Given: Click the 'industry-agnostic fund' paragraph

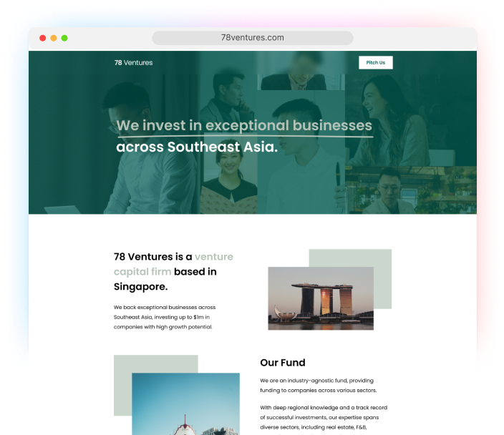Looking at the screenshot, I should click(318, 386).
